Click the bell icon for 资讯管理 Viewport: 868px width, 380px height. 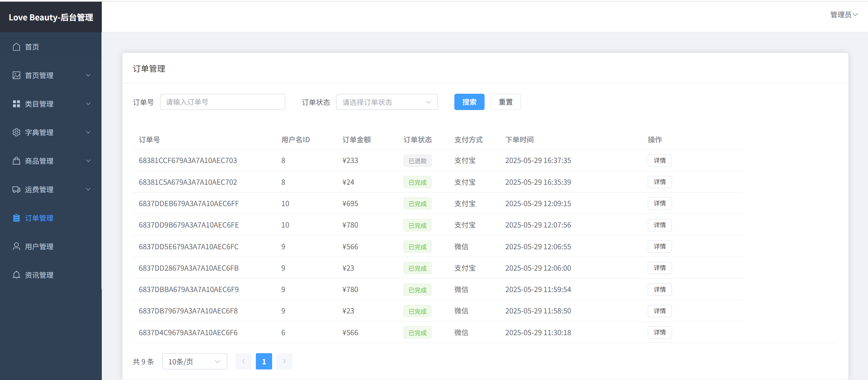click(16, 275)
